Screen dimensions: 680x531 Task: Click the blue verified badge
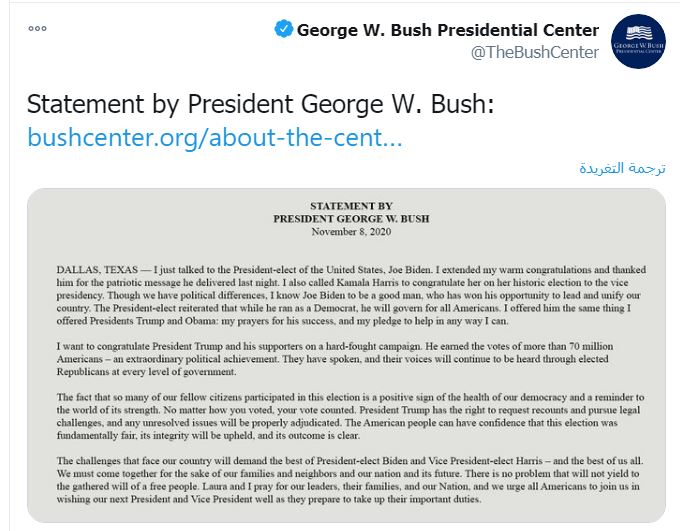point(282,29)
